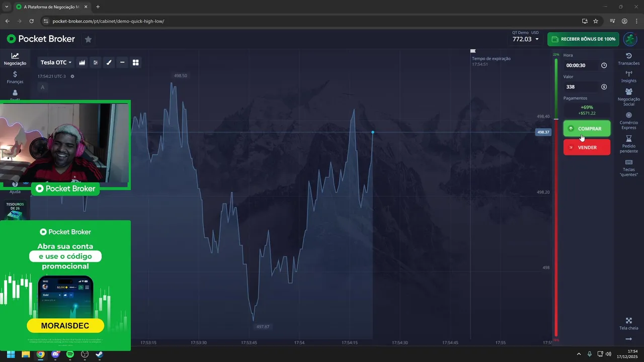
Task: Click the Pocket Broker logo
Action: coord(41,39)
